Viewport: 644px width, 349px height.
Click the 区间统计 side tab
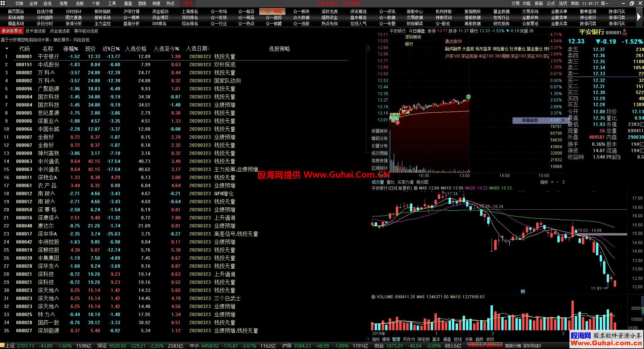(x=379, y=168)
